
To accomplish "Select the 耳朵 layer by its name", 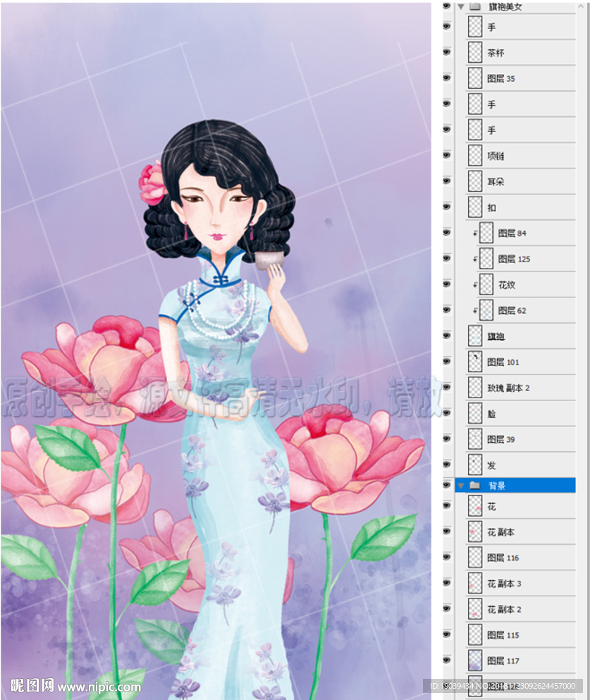I will pyautogui.click(x=495, y=181).
